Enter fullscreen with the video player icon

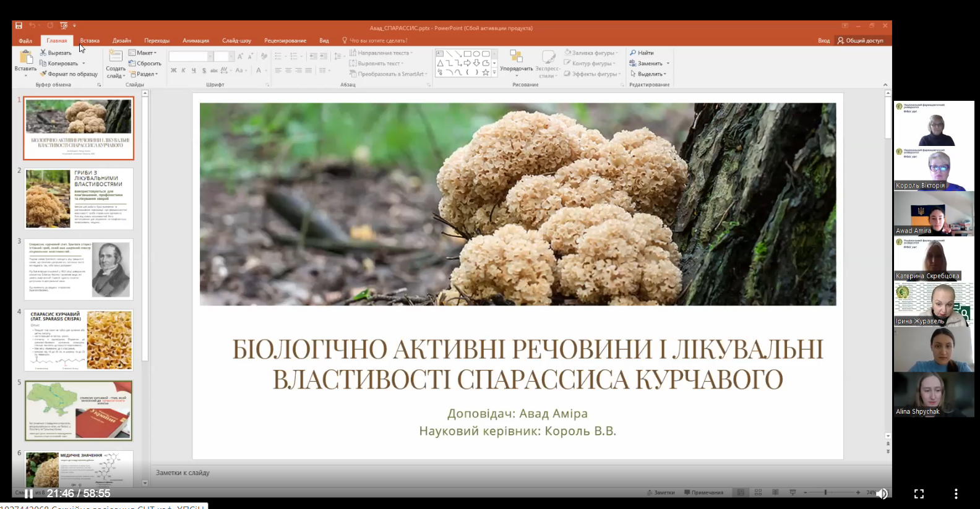coord(919,494)
